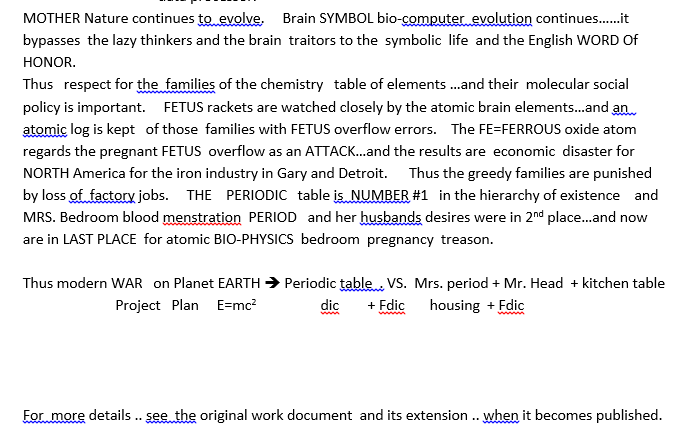679x436 pixels.
Task: Click the phrase "Project Plan"
Action: tap(157, 306)
